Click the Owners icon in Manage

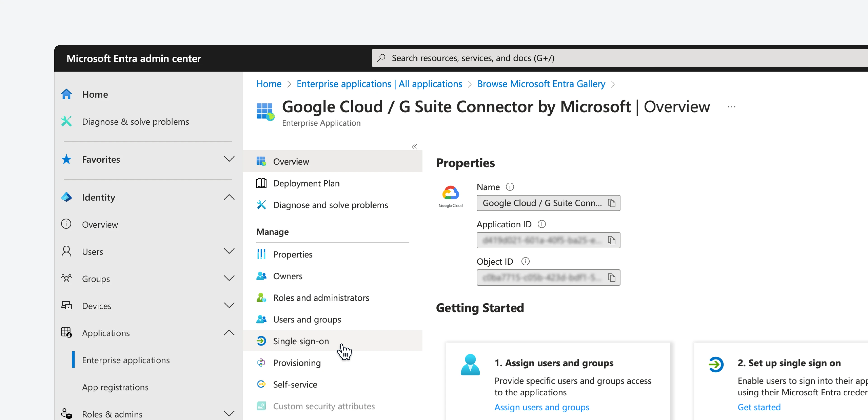pyautogui.click(x=261, y=276)
